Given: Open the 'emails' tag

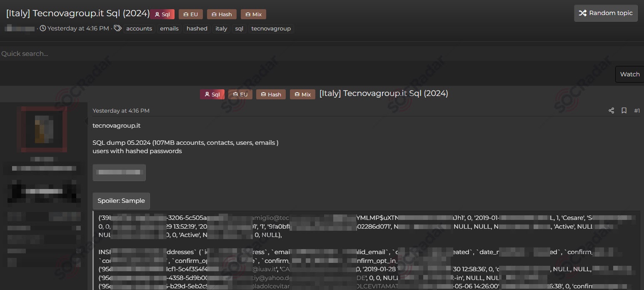Looking at the screenshot, I should pos(169,28).
